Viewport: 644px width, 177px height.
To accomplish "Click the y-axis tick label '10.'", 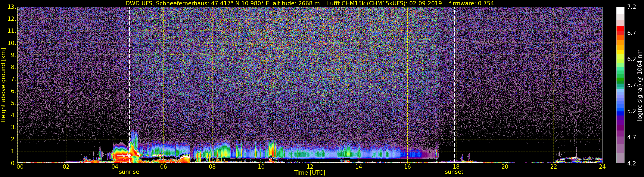I will click(12, 43).
